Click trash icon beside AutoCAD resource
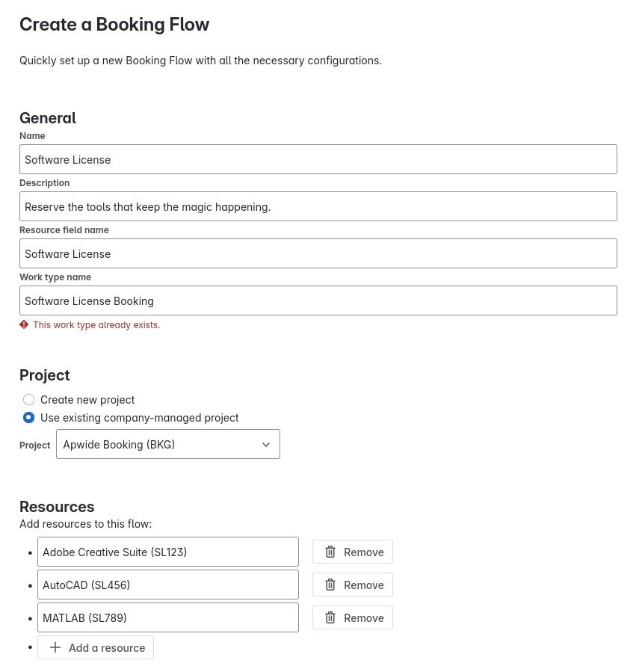Image resolution: width=642 pixels, height=672 pixels. tap(330, 585)
